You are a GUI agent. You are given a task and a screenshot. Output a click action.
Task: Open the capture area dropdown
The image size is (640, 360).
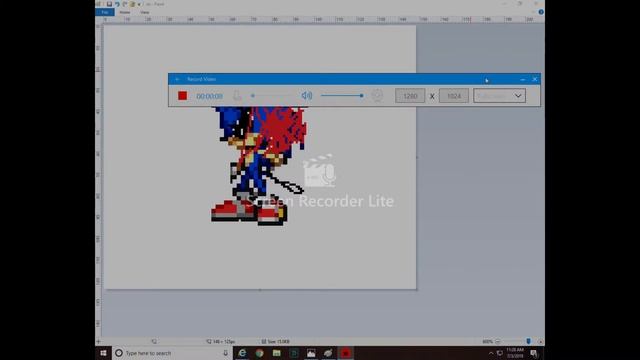(499, 96)
